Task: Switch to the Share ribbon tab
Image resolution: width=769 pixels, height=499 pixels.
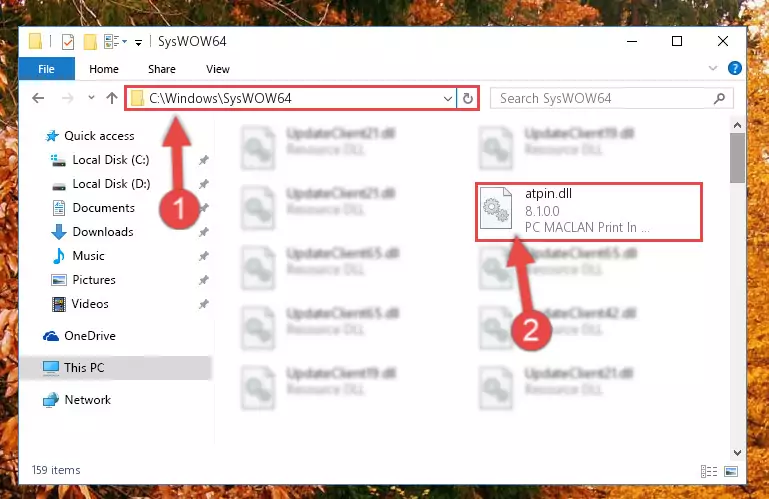Action: (x=162, y=69)
